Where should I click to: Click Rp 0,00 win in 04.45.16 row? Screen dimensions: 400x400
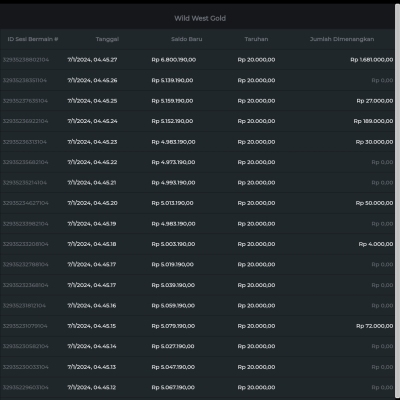382,306
